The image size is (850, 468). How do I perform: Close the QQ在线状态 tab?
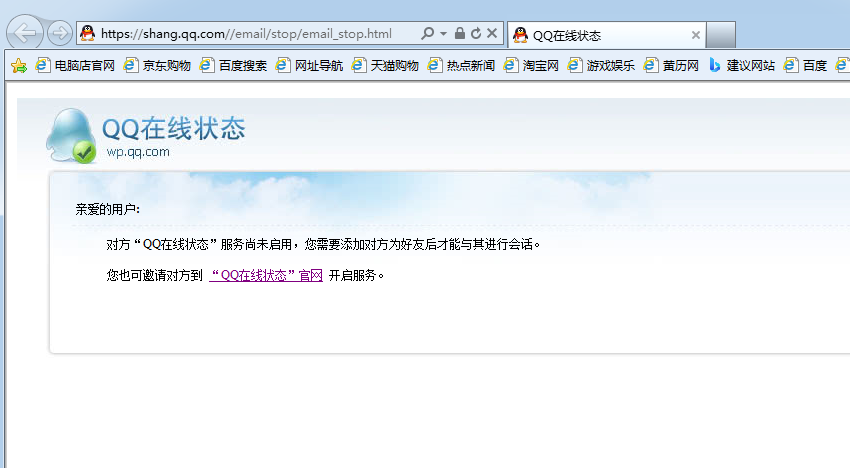(696, 35)
